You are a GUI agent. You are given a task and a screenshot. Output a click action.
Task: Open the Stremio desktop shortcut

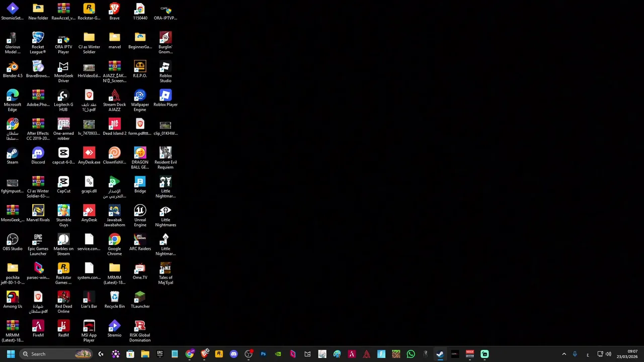pos(114,329)
